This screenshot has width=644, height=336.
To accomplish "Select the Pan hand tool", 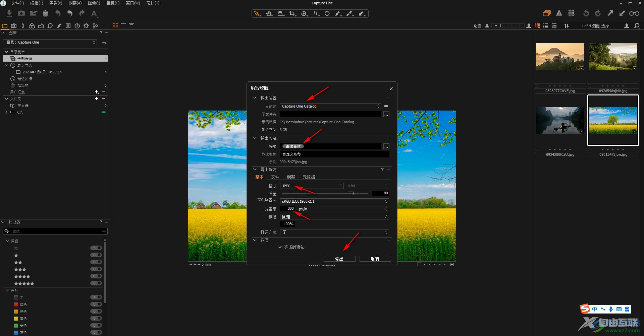I will pyautogui.click(x=269, y=14).
